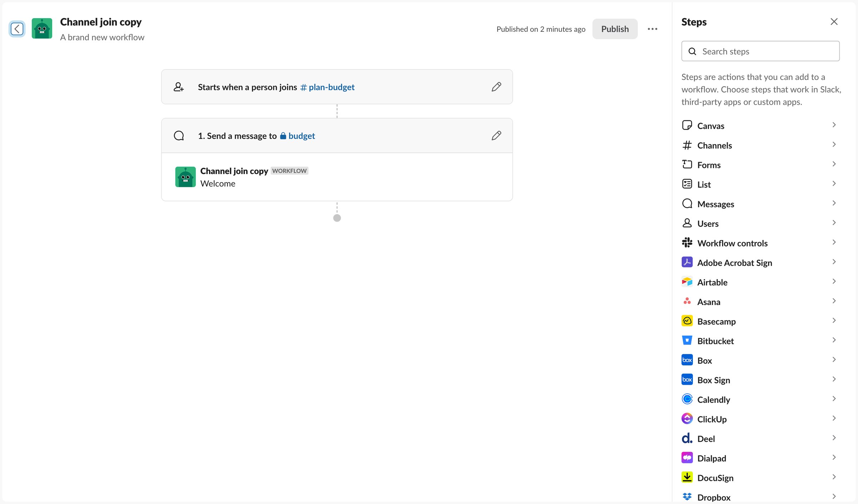
Task: Expand the Adobe Acrobat Sign chevron
Action: click(834, 262)
